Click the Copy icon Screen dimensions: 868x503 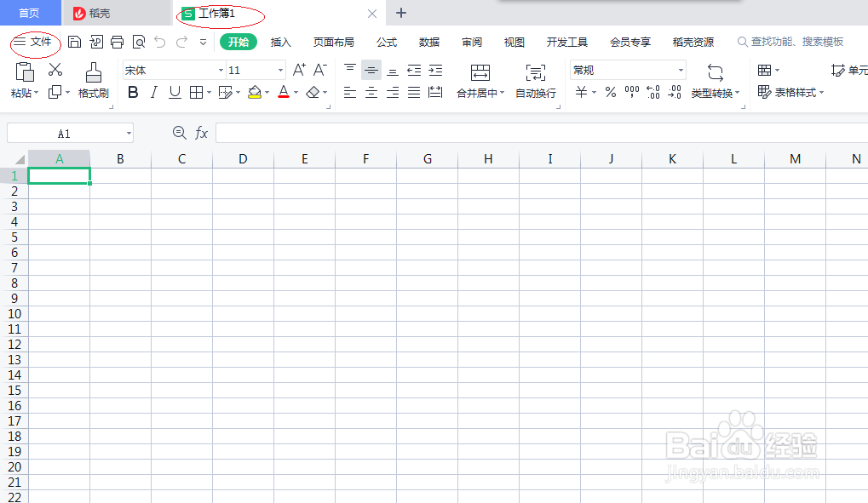click(x=55, y=93)
